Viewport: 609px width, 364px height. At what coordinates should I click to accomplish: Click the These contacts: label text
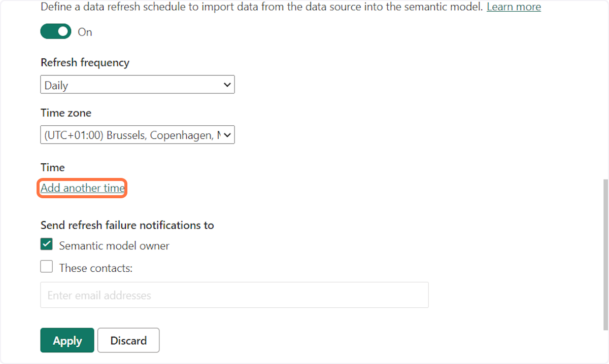click(96, 268)
